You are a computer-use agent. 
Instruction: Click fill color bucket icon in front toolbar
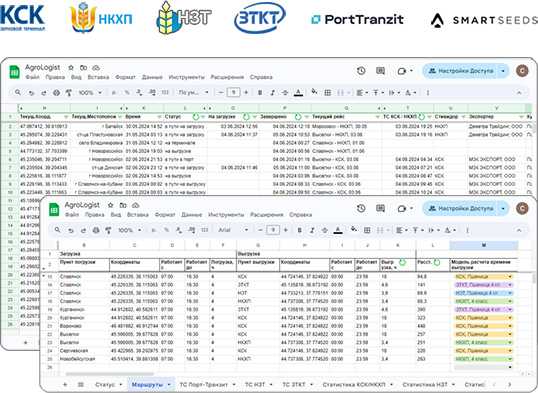[353, 229]
